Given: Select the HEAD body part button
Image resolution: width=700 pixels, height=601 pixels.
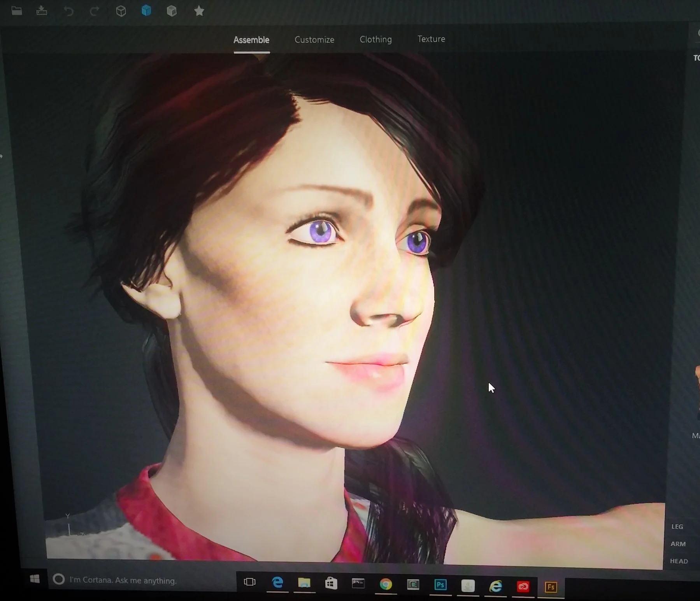Looking at the screenshot, I should point(679,561).
